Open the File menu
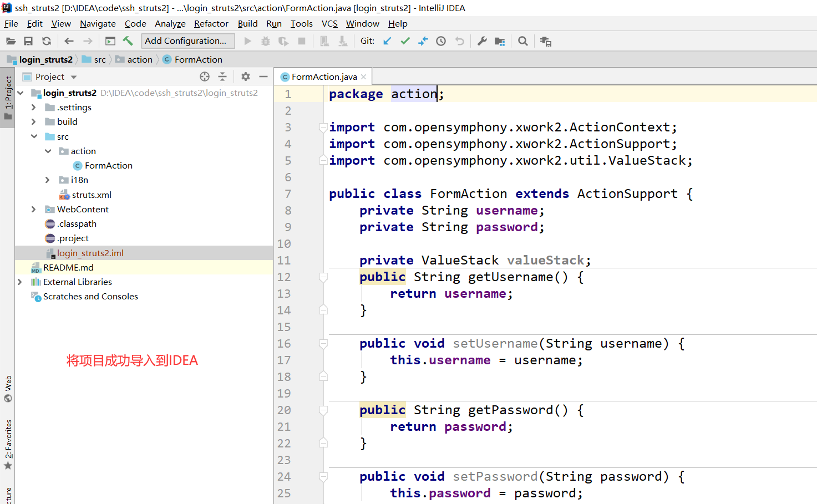The height and width of the screenshot is (504, 817). (11, 23)
